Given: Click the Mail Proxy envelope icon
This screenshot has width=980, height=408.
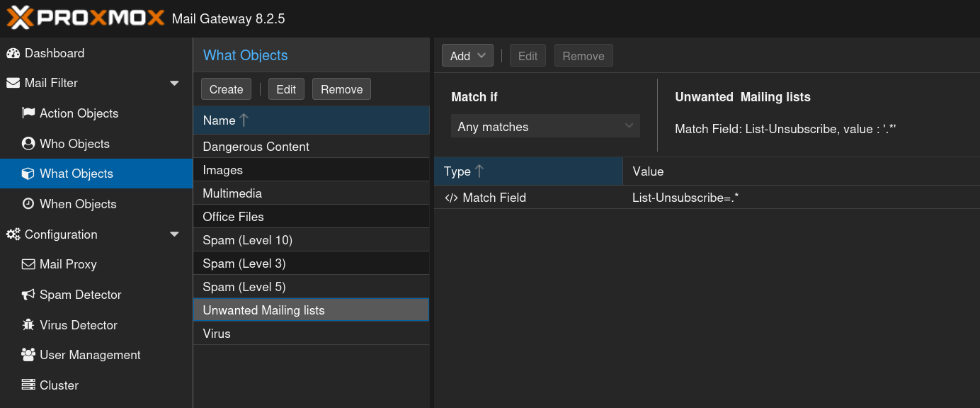Looking at the screenshot, I should point(28,264).
